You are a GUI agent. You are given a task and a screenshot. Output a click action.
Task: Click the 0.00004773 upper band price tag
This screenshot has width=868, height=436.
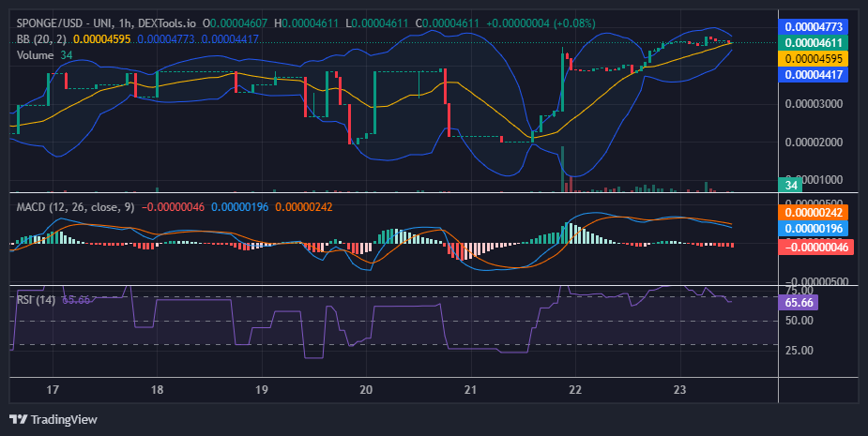pos(814,26)
